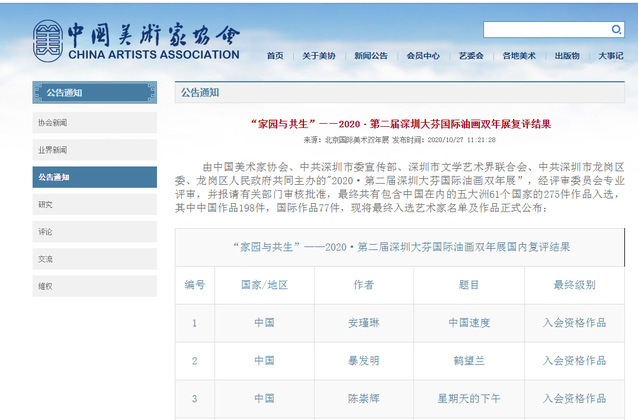The height and width of the screenshot is (420, 638).
Task: Click the 公告通知 content panel heading
Action: [x=200, y=92]
